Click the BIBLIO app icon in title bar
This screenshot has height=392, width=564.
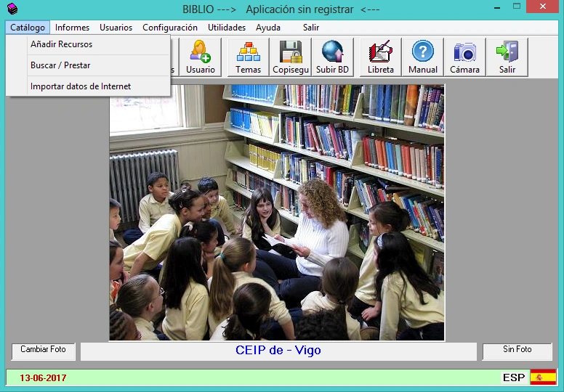pos(12,9)
